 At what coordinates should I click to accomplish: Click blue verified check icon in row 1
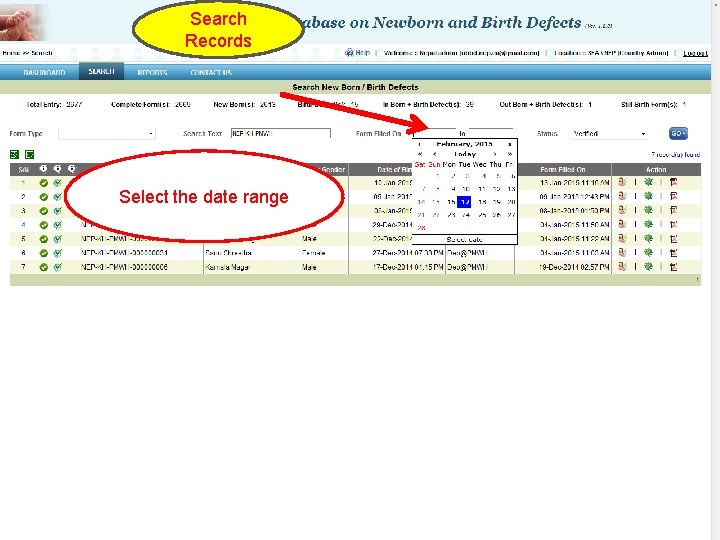click(x=57, y=183)
